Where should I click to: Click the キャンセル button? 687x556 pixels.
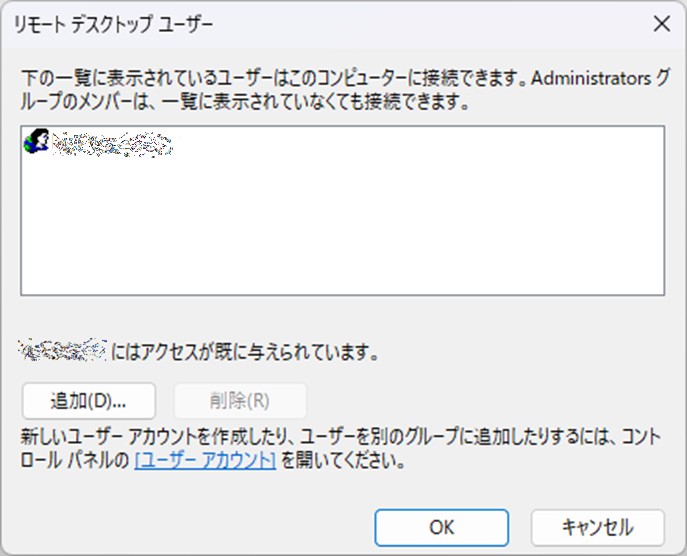click(598, 528)
